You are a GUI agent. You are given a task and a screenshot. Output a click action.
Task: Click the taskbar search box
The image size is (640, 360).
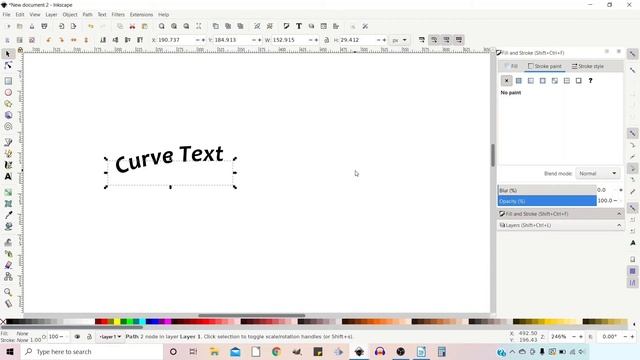[91, 351]
